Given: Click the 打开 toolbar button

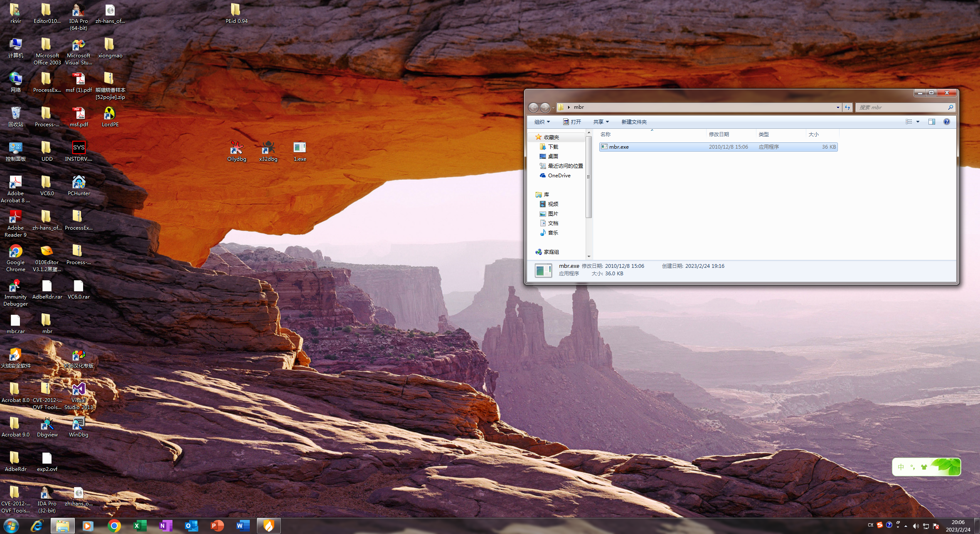Looking at the screenshot, I should [572, 122].
